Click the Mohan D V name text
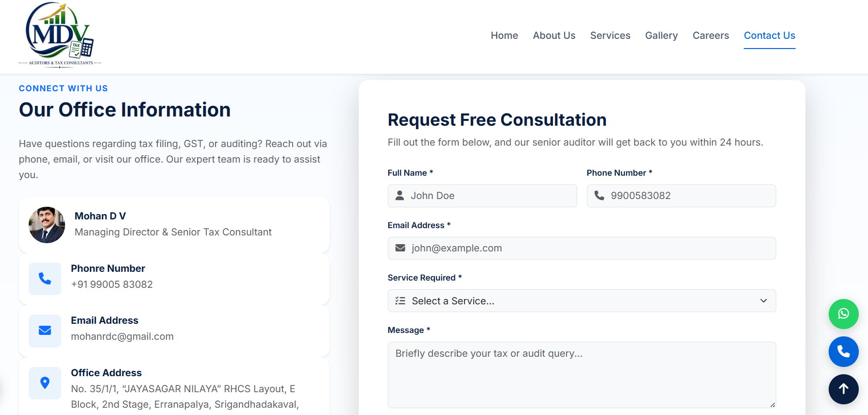The height and width of the screenshot is (415, 868). 100,216
